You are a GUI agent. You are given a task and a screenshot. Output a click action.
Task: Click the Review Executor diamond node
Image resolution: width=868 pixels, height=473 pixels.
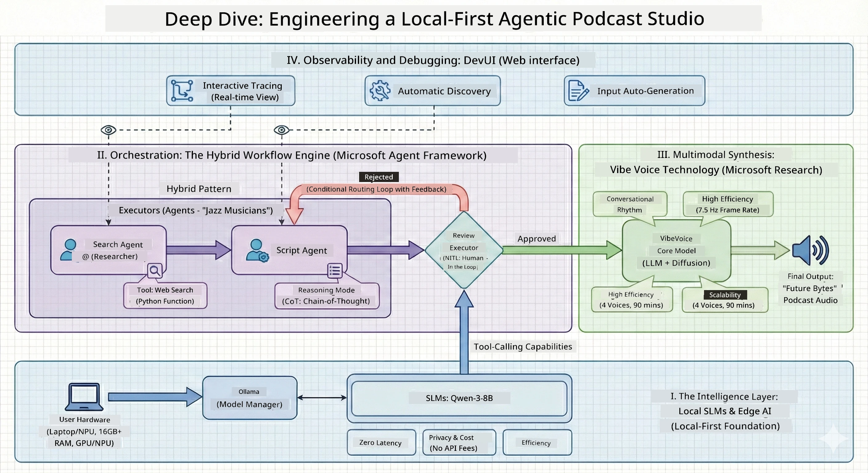click(x=464, y=250)
